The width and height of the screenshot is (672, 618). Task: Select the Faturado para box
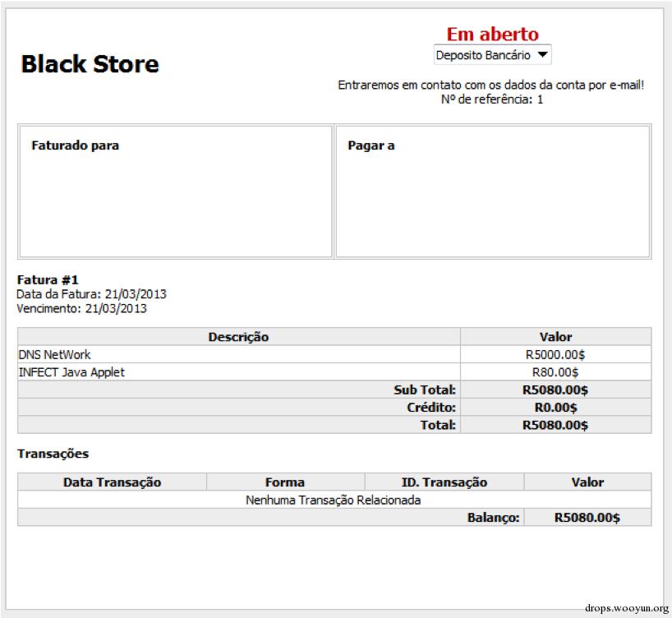pos(175,191)
